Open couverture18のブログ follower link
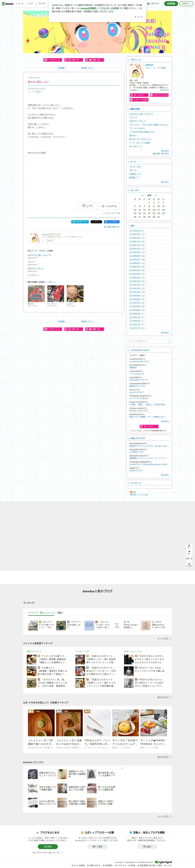The height and width of the screenshot is (868, 195). [x=139, y=362]
